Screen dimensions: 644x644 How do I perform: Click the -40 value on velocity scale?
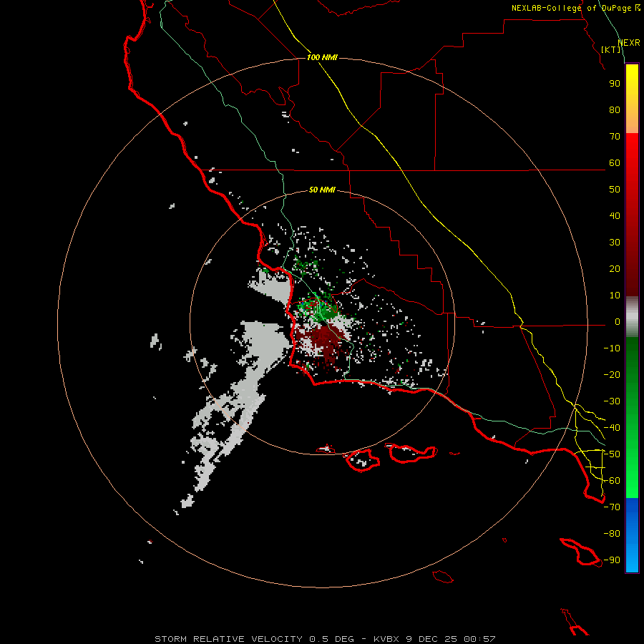612,428
